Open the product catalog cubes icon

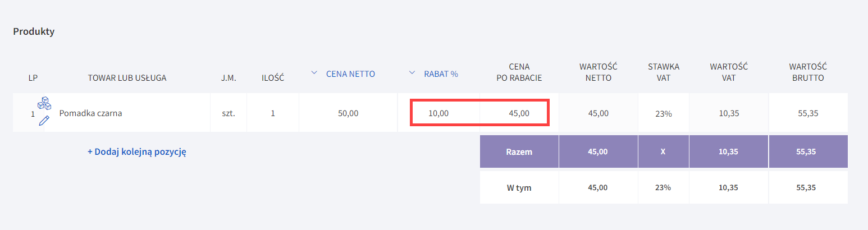pyautogui.click(x=44, y=104)
